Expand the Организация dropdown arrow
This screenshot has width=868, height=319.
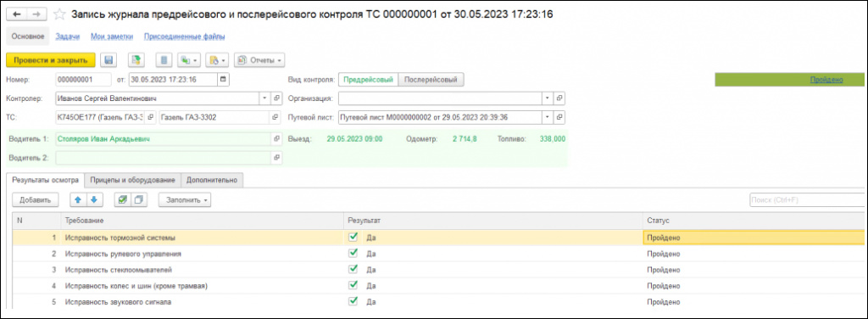[548, 98]
